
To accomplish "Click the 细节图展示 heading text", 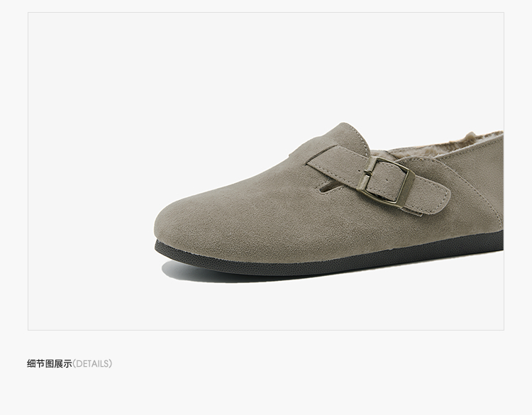I will pyautogui.click(x=50, y=364).
